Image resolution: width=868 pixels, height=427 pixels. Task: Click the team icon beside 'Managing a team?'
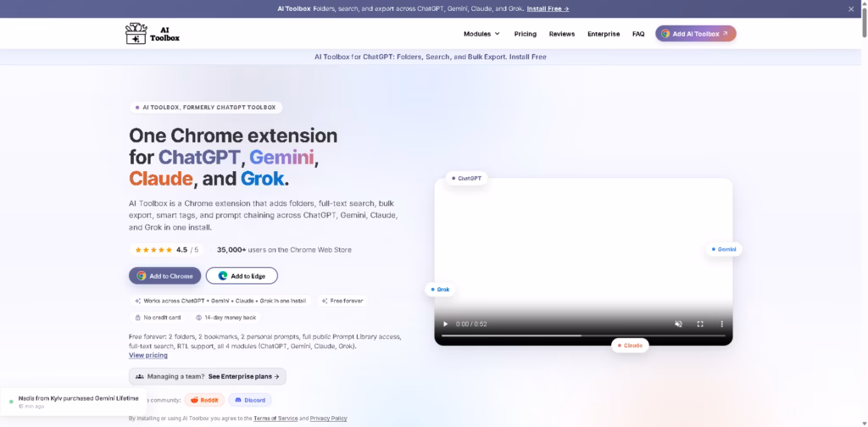tap(140, 377)
